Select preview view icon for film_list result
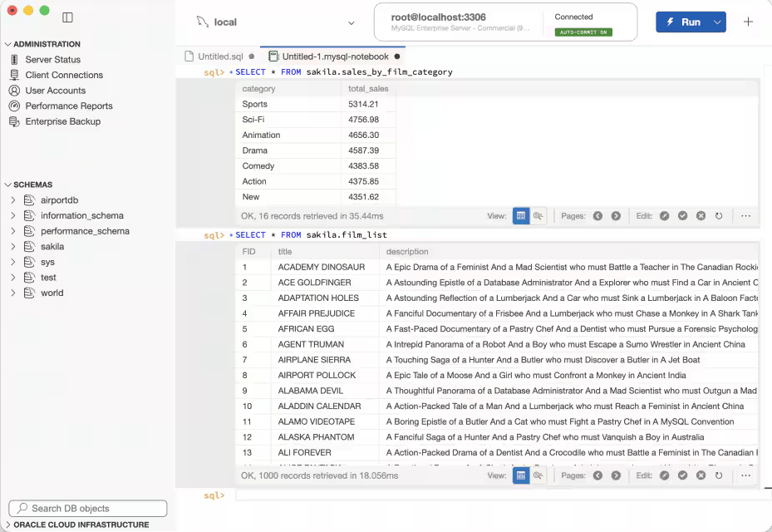772x532 pixels. point(538,475)
